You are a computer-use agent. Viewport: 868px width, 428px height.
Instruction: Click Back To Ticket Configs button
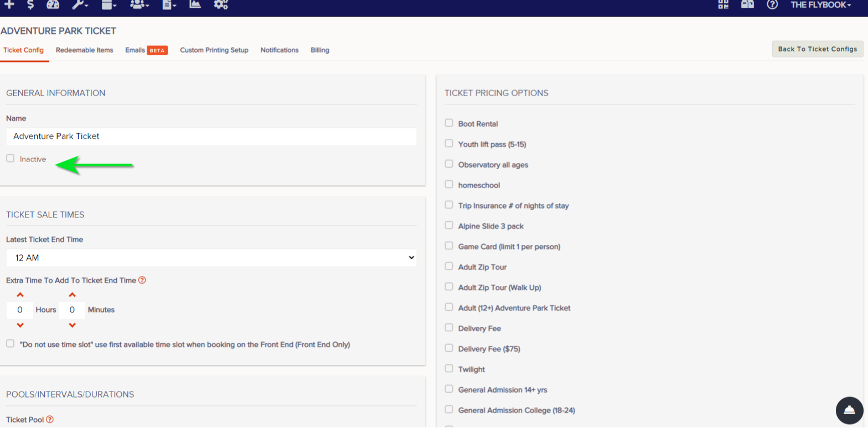point(818,49)
